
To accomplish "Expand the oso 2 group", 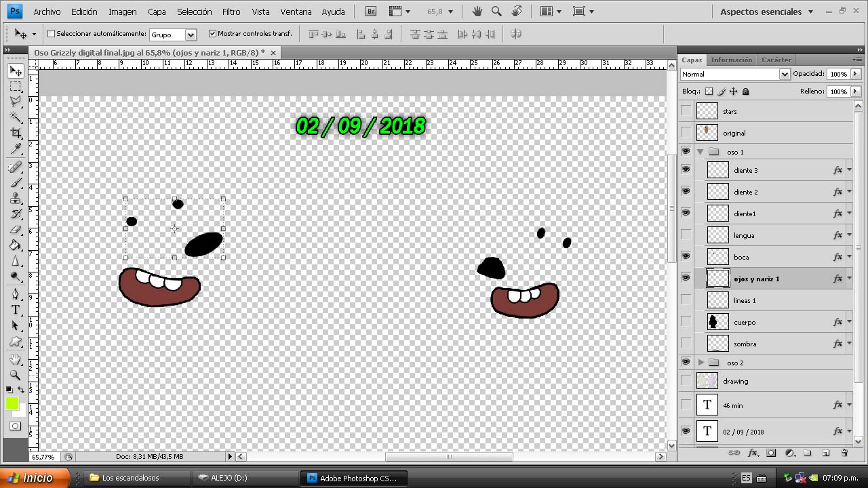I will coord(701,363).
